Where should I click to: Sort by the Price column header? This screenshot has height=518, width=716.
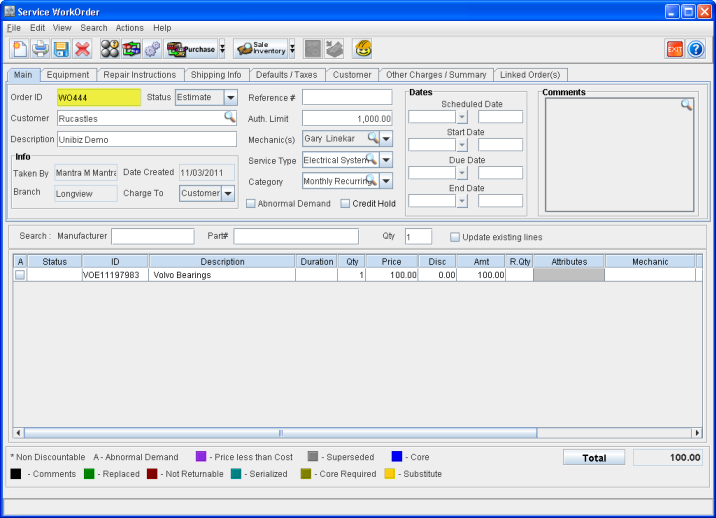[391, 262]
